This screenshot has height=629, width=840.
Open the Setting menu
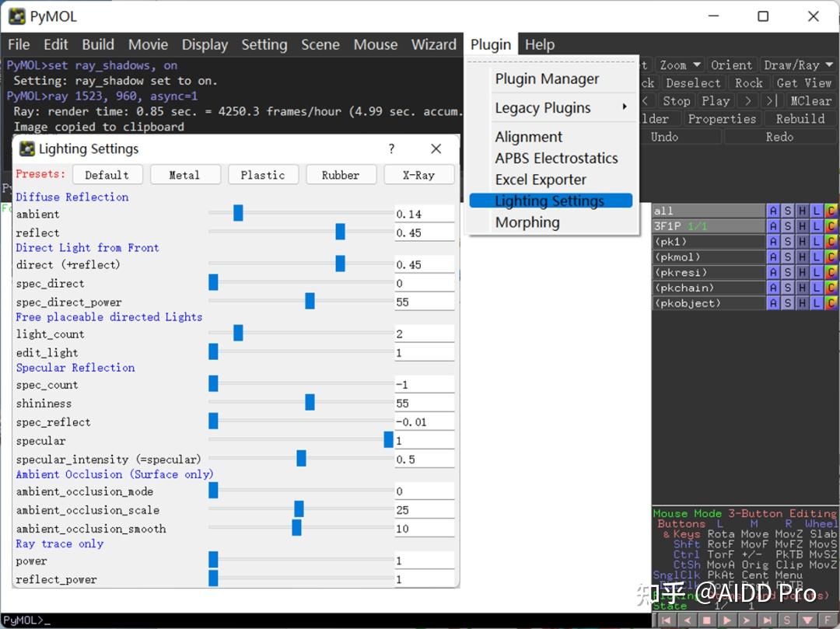pyautogui.click(x=264, y=44)
